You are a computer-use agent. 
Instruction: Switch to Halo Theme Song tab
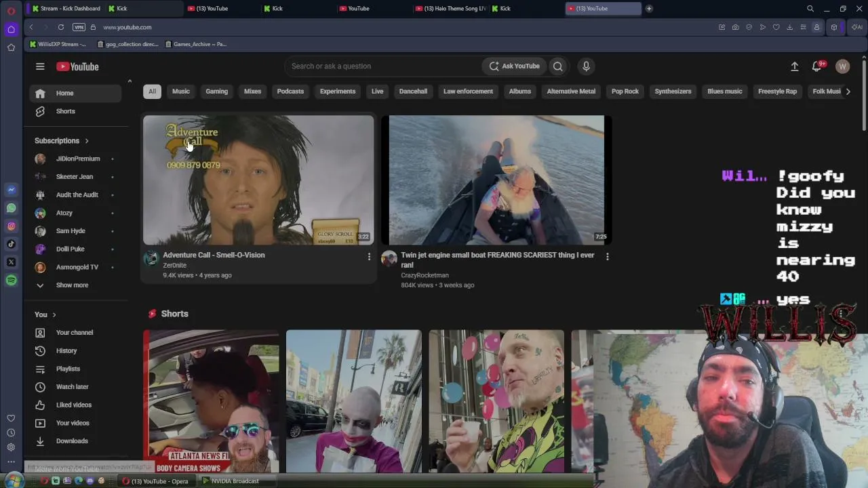coord(451,9)
